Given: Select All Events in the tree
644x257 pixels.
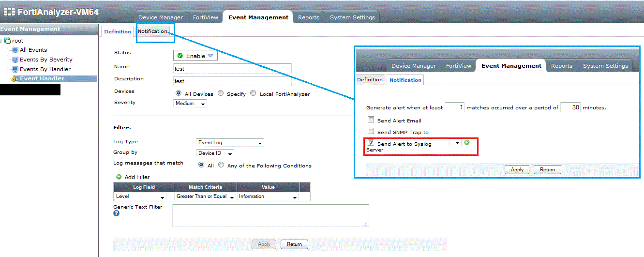Looking at the screenshot, I should 33,50.
